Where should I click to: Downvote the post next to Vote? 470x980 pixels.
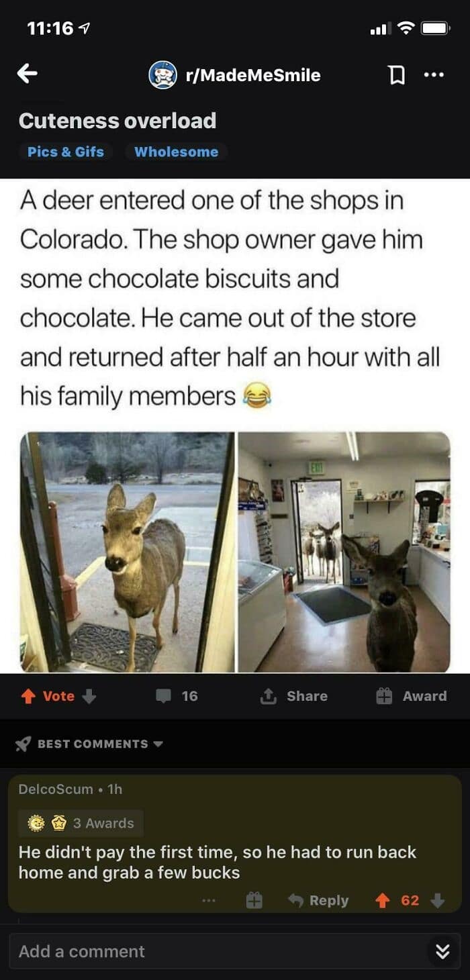[x=89, y=697]
